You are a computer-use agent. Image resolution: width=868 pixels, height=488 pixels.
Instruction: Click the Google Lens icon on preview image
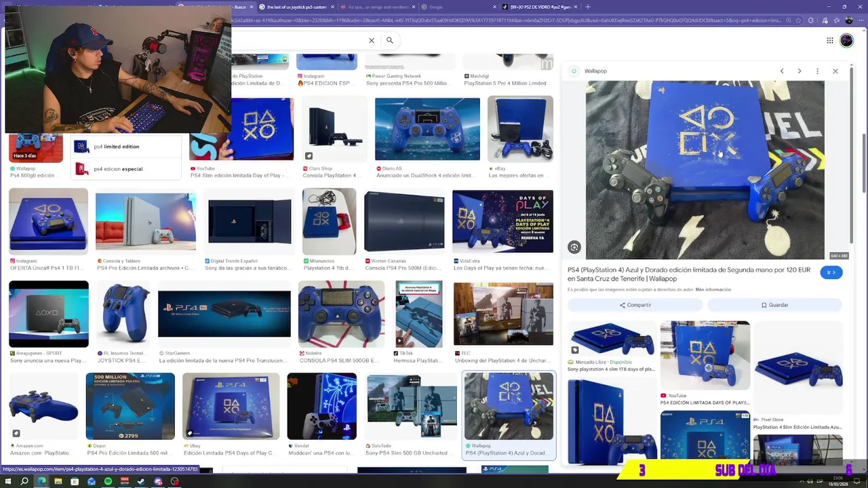click(574, 247)
